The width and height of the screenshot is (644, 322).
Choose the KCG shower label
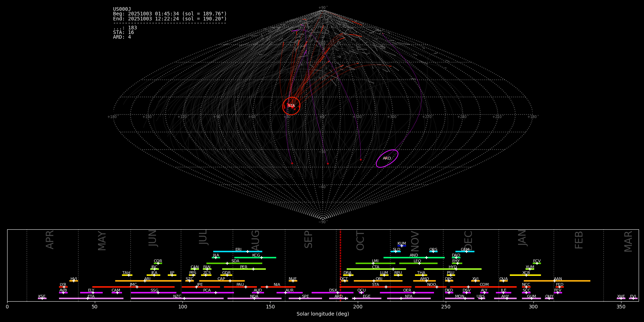(256, 255)
